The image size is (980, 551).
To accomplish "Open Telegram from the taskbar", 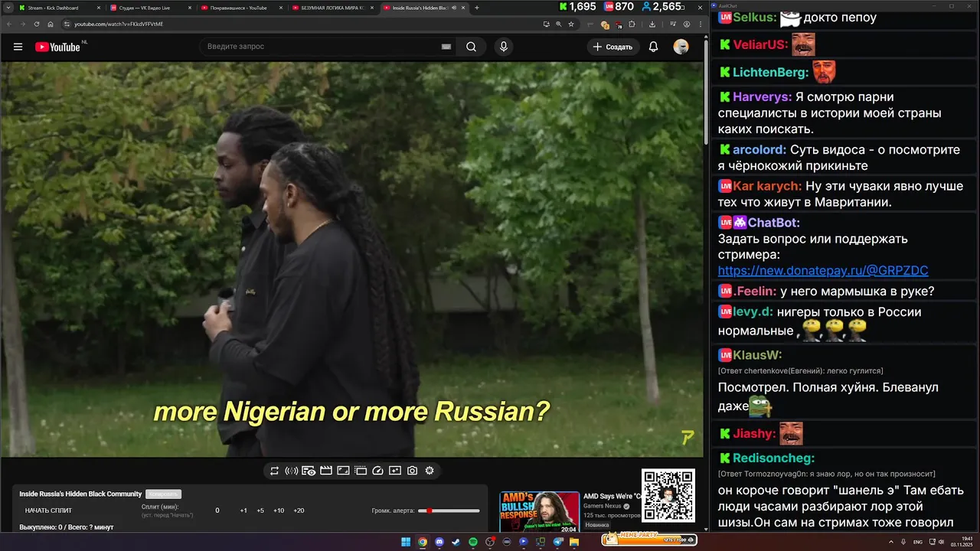I will click(557, 542).
